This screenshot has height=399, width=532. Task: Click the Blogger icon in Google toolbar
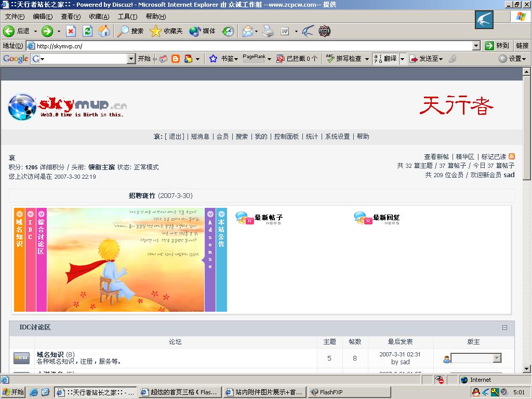pos(176,59)
